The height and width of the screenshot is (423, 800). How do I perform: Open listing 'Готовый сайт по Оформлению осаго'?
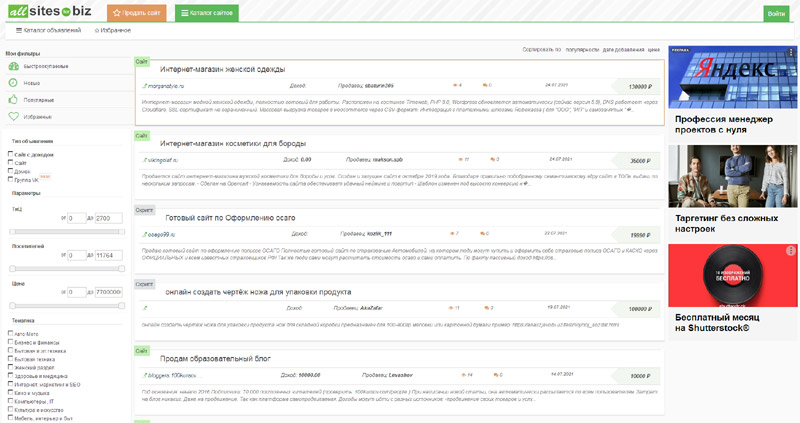coord(230,218)
